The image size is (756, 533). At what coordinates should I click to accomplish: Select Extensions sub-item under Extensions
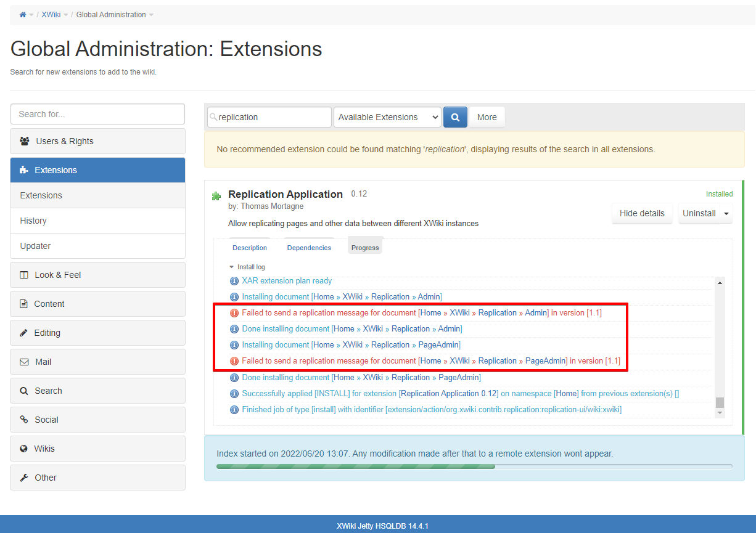tap(97, 195)
